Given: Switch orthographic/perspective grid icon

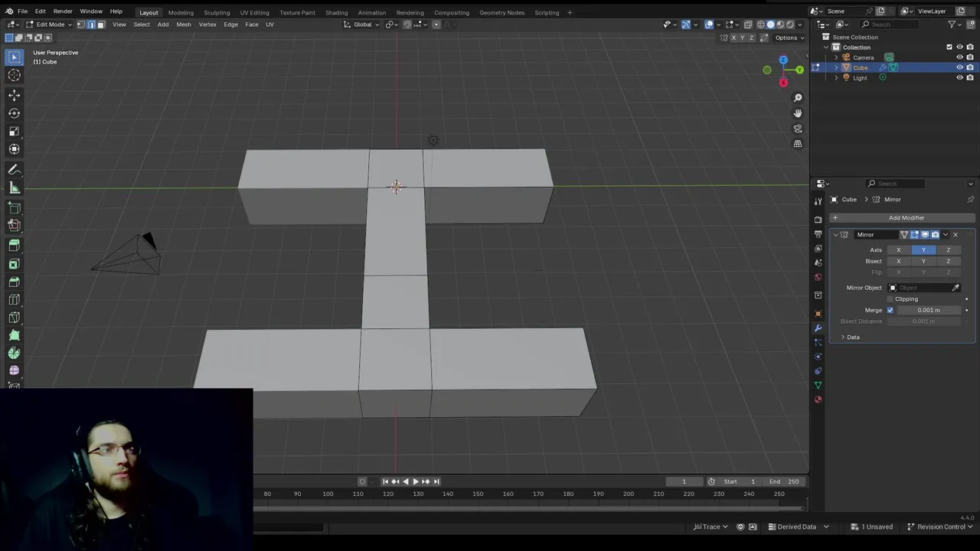Looking at the screenshot, I should [x=798, y=144].
